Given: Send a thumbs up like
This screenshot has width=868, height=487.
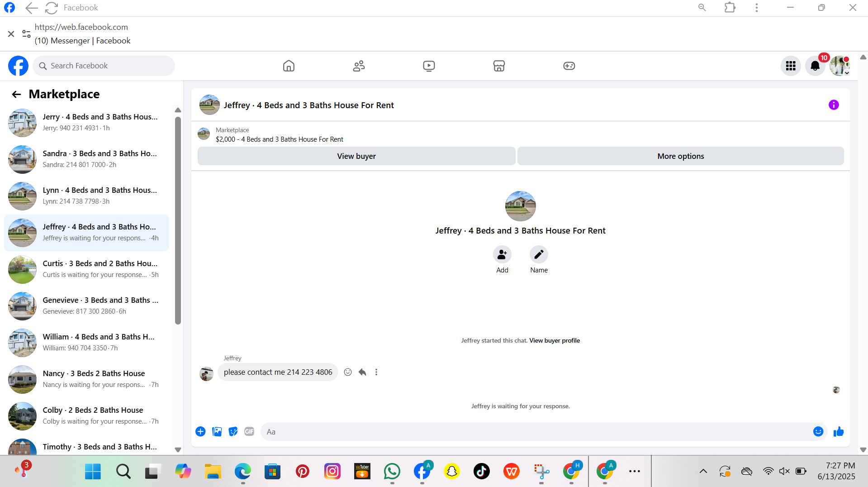Looking at the screenshot, I should pos(839,432).
